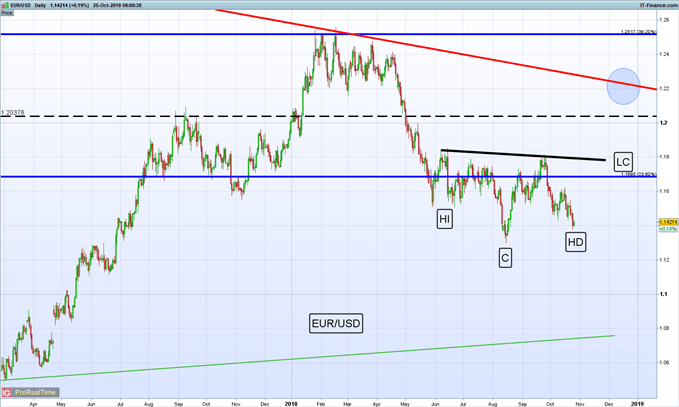
Task: Click the 1.1 price axis value
Action: point(663,294)
